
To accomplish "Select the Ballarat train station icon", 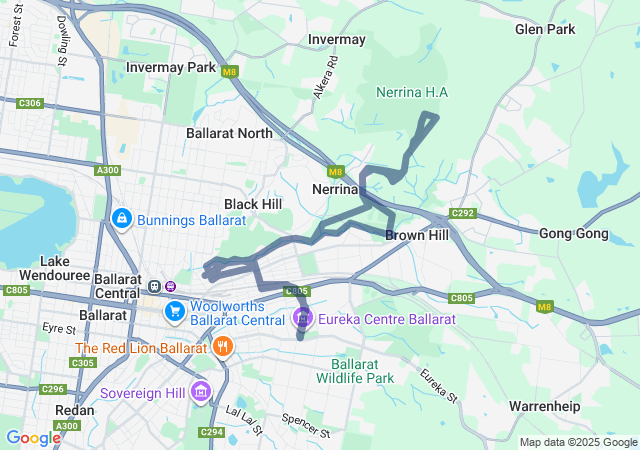I will tap(155, 286).
